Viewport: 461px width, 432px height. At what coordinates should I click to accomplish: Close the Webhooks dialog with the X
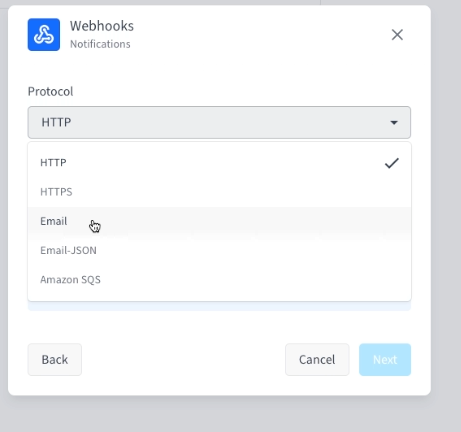[x=397, y=35]
